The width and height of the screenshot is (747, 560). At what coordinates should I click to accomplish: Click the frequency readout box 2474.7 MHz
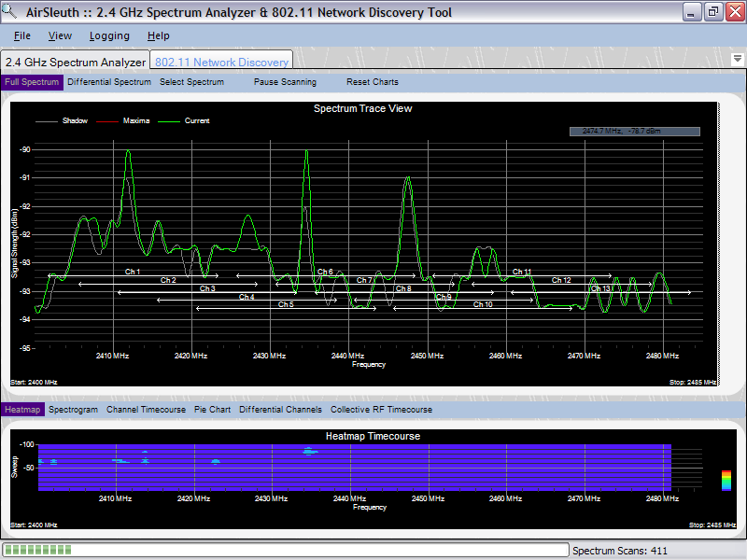point(635,131)
